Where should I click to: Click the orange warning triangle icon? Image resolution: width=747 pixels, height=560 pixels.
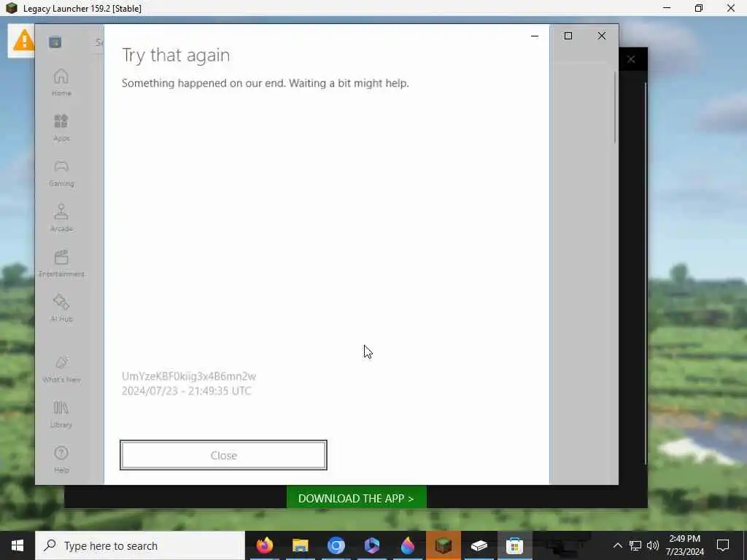(x=23, y=41)
